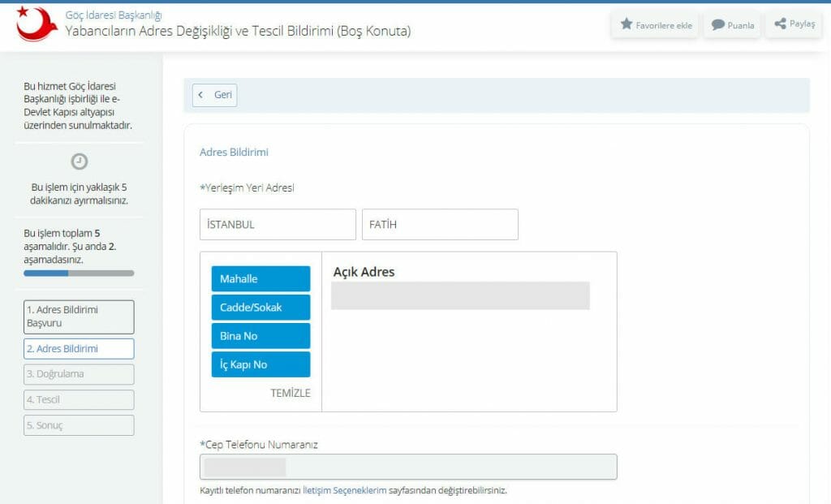
Task: Click the back chevron in Geri button
Action: [x=201, y=95]
